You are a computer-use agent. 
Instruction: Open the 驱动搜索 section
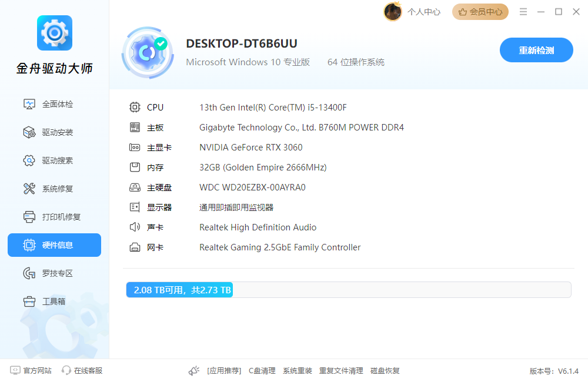pyautogui.click(x=54, y=160)
